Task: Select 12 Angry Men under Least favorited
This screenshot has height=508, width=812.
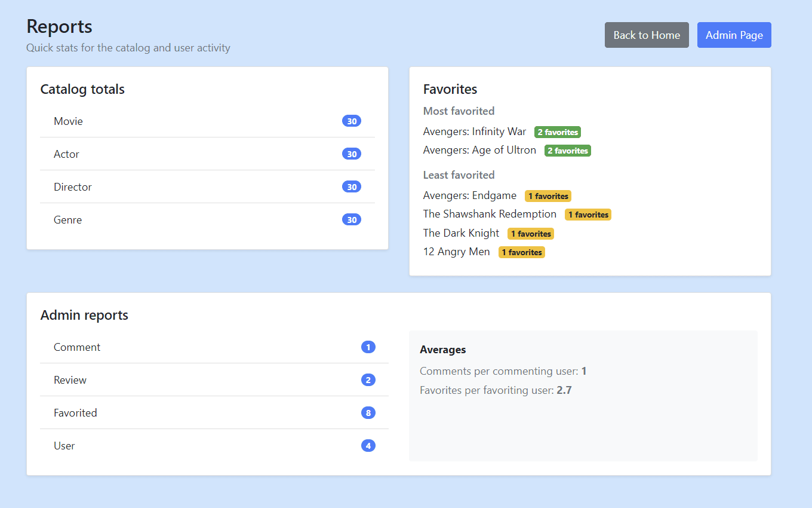Action: click(456, 252)
